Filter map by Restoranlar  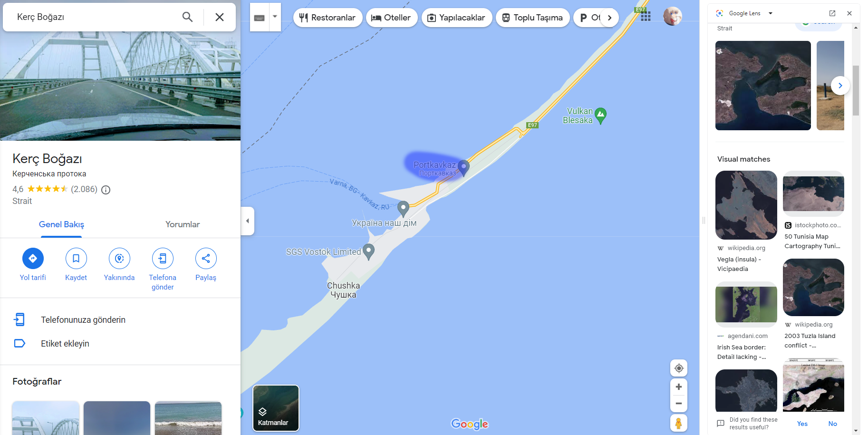tap(328, 18)
